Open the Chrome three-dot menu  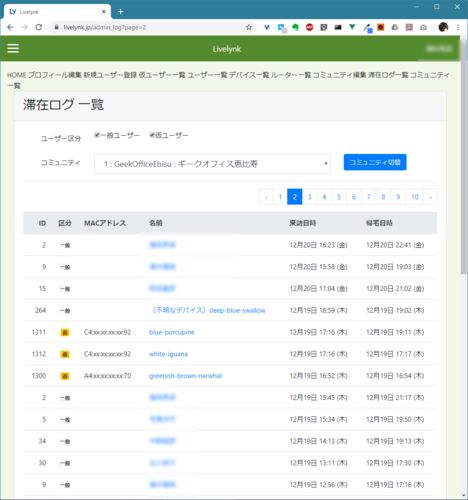point(458,27)
